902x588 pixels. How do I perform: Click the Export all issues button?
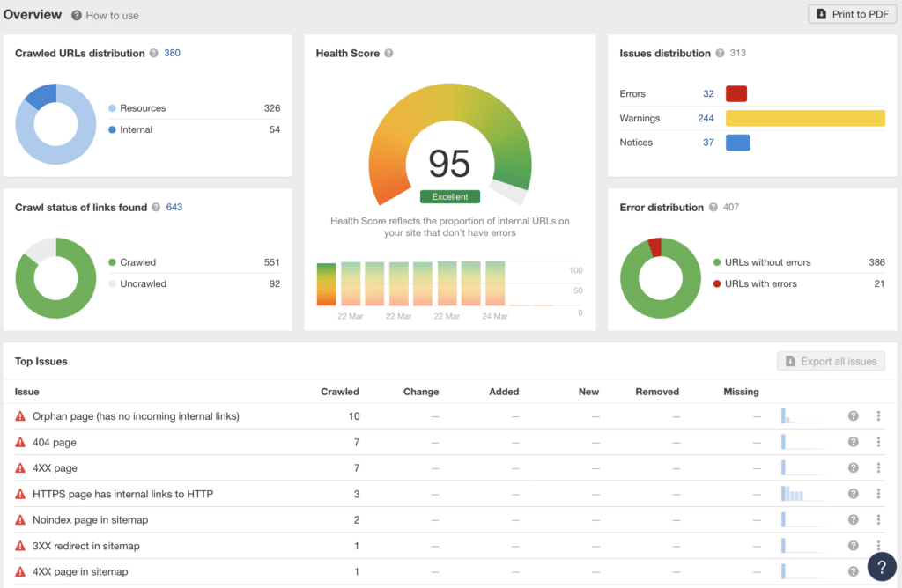(x=831, y=361)
